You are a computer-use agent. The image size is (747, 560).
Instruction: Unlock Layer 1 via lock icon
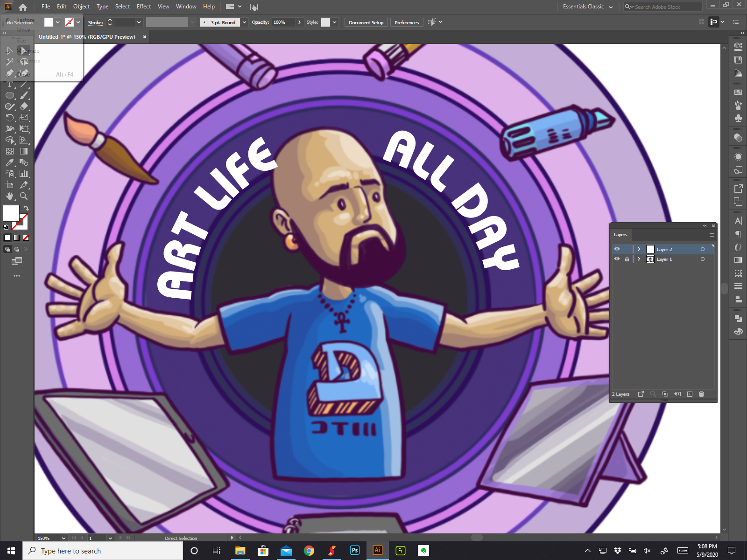627,259
